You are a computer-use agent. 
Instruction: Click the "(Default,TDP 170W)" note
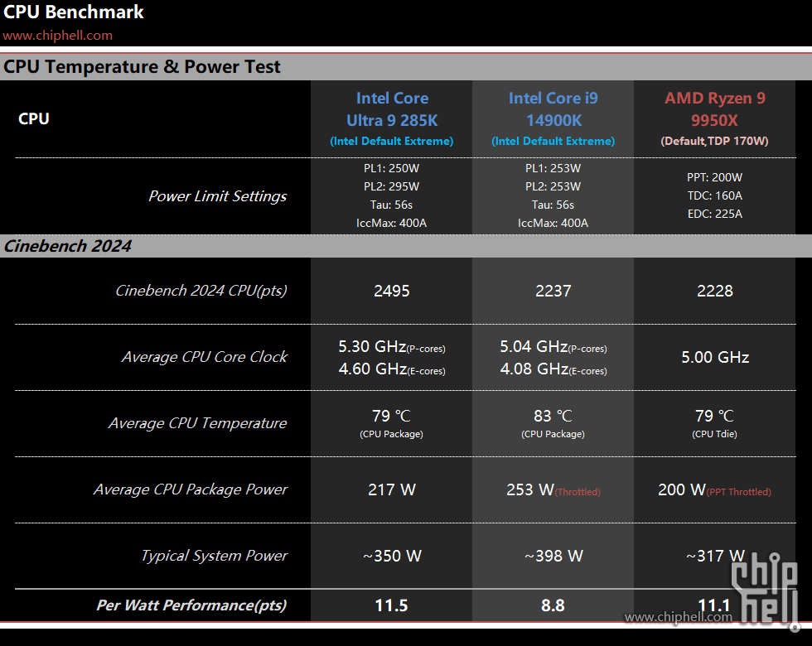point(714,141)
